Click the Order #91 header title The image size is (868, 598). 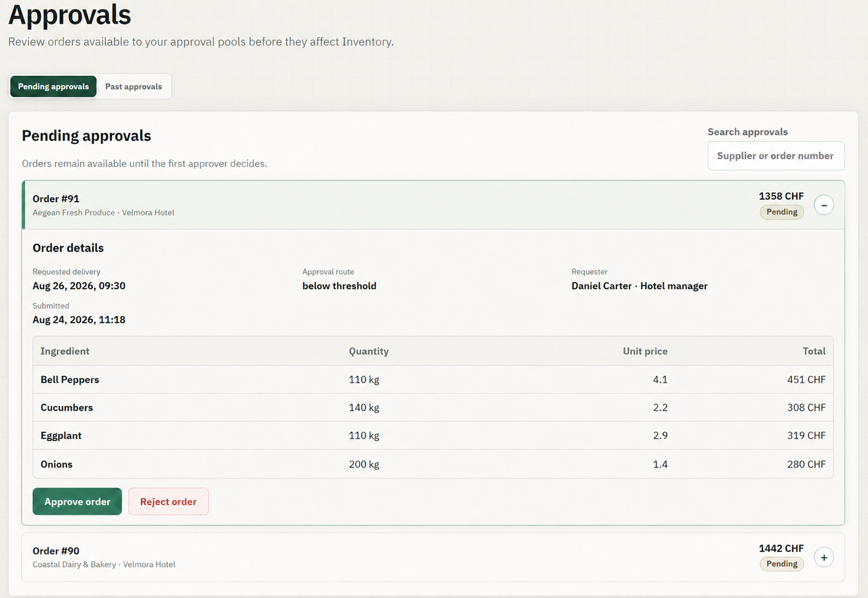(56, 199)
